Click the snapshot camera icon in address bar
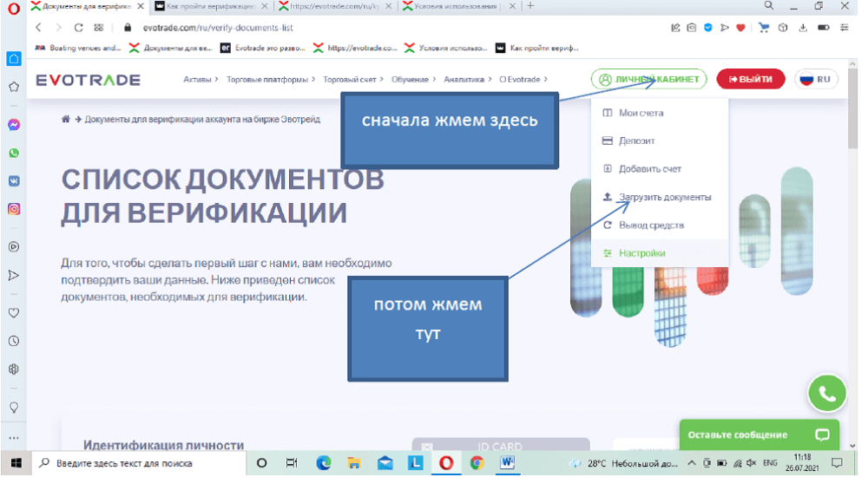This screenshot has width=868, height=477. pyautogui.click(x=691, y=28)
